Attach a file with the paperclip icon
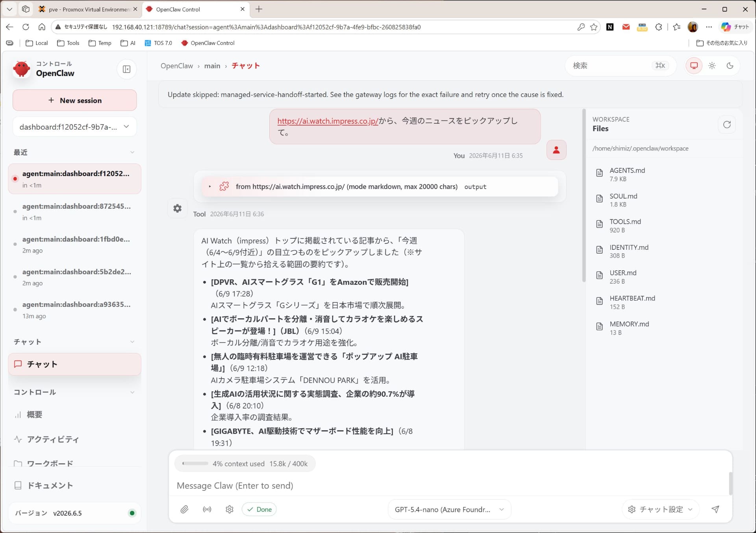Viewport: 756px width, 533px height. [184, 509]
